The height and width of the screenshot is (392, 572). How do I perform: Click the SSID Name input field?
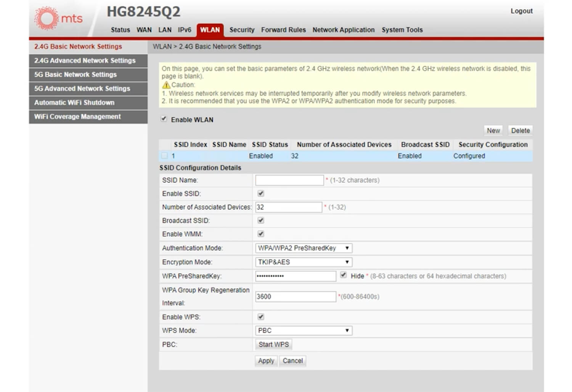coord(289,180)
